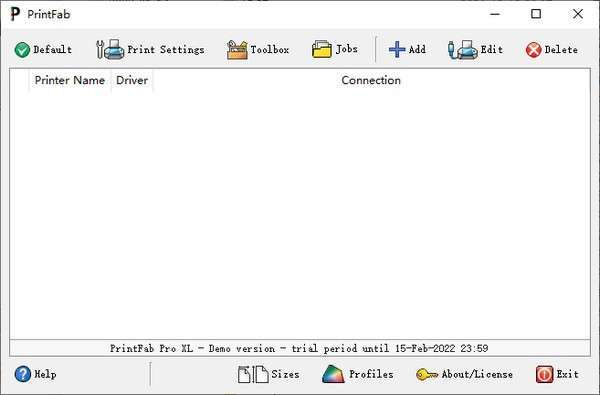This screenshot has height=395, width=600.
Task: Sort by the Printer Name column header
Action: [x=70, y=80]
